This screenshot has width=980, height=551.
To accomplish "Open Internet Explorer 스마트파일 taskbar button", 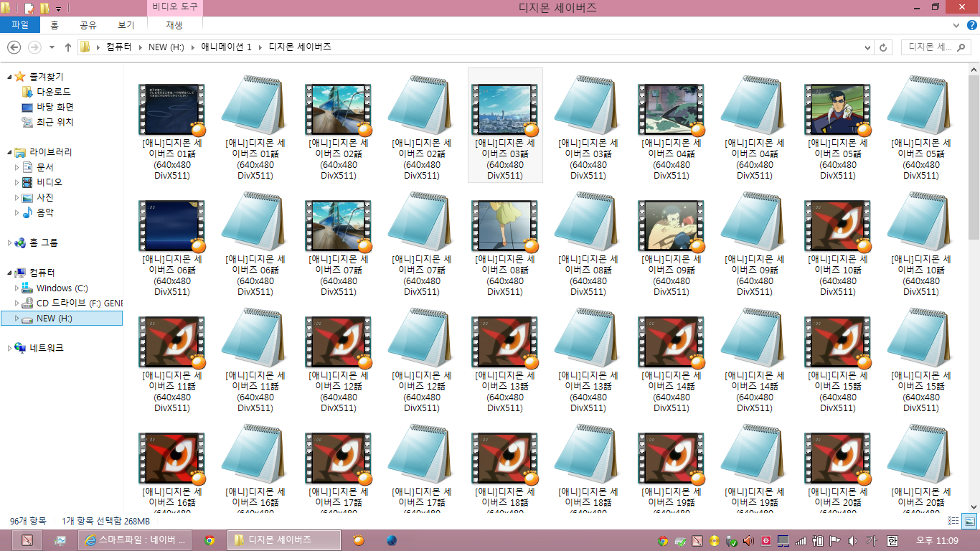I will click(135, 540).
